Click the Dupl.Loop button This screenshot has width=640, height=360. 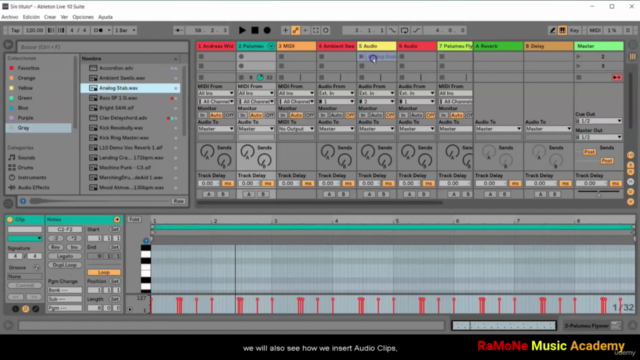(x=65, y=265)
